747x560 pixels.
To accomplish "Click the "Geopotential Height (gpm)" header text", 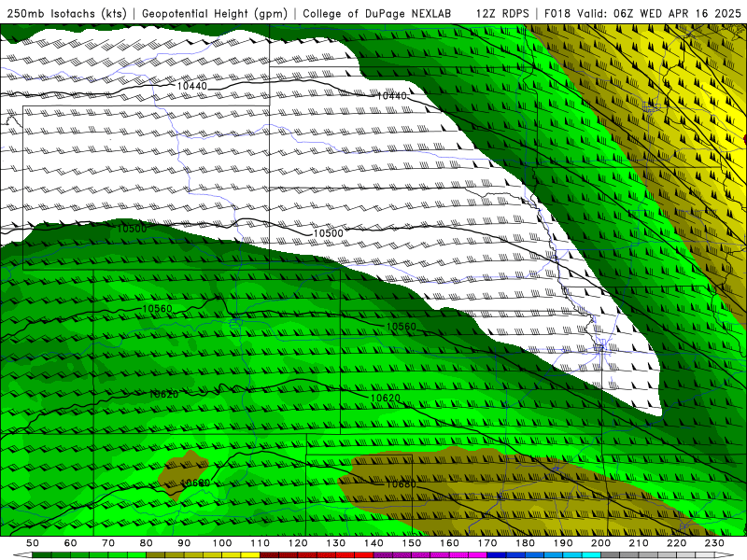I will 215,13.
